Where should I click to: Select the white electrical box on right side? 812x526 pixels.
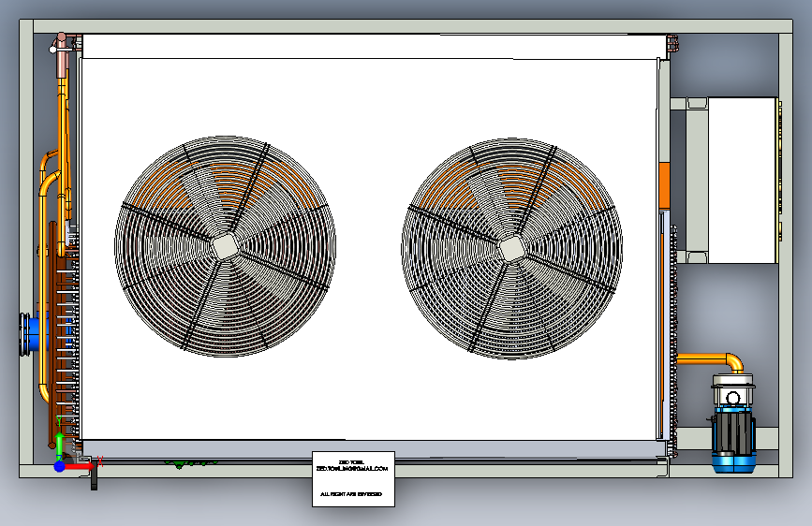point(742,180)
